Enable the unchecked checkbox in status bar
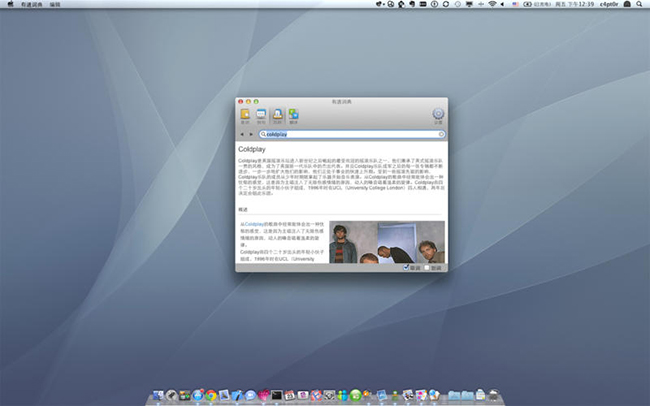The height and width of the screenshot is (406, 650). coord(427,268)
